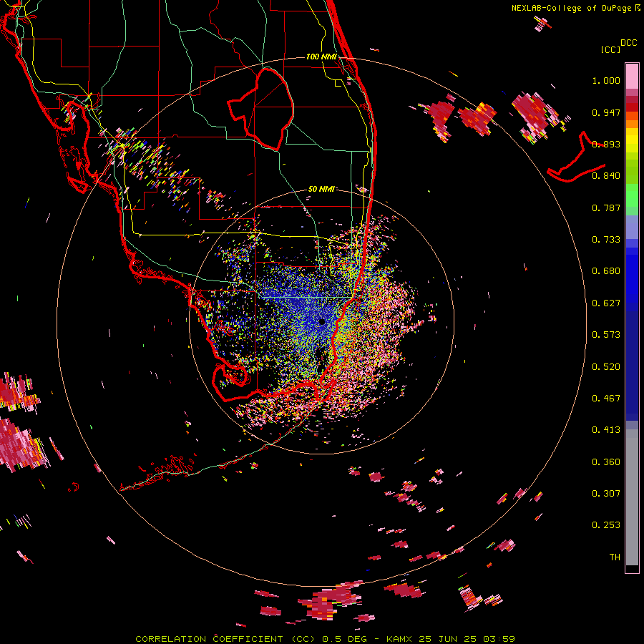Click the 0.413 scale value
This screenshot has width=644, height=644.
[606, 430]
